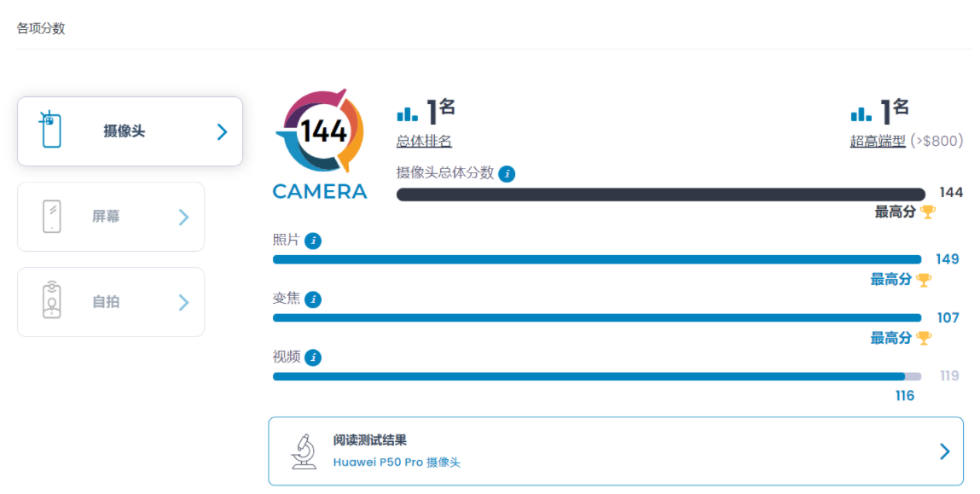980x494 pixels.
Task: Click the bar chart icon above 总体排名
Action: 408,113
